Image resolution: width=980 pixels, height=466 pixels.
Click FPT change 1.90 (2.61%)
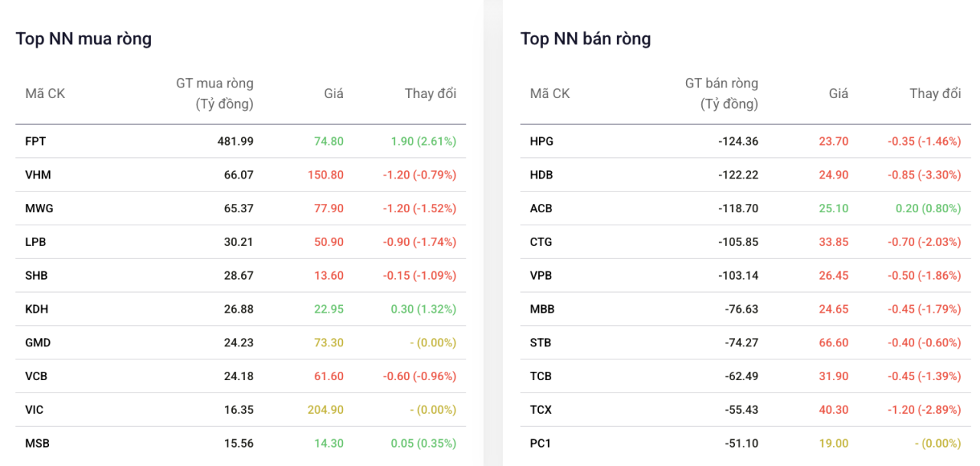[x=423, y=141]
